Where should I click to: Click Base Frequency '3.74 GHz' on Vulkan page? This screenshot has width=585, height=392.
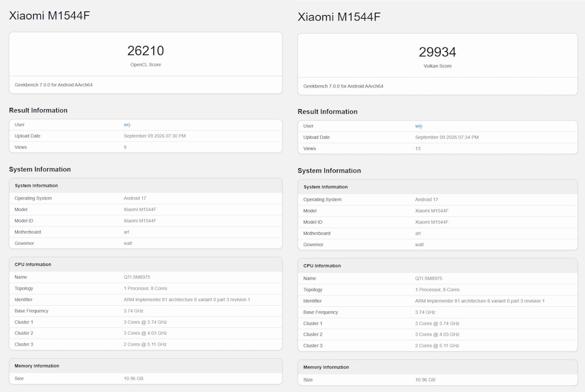tap(425, 312)
